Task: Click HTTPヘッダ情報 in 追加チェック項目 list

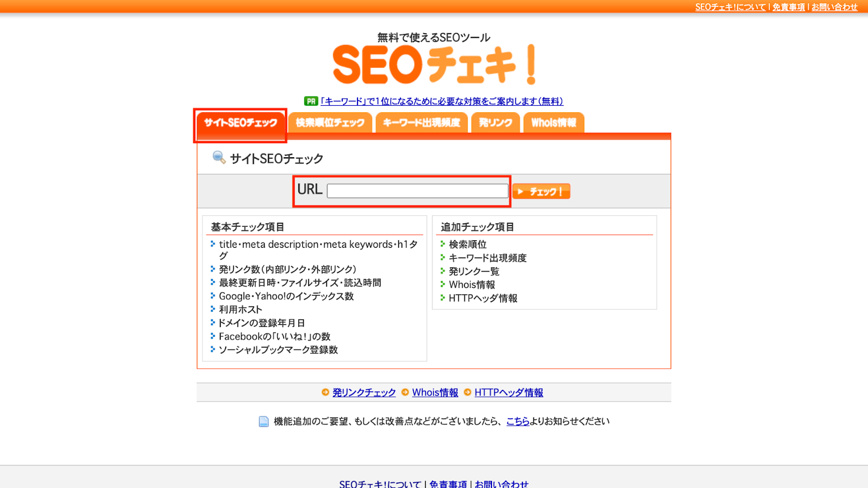Action: [x=483, y=298]
